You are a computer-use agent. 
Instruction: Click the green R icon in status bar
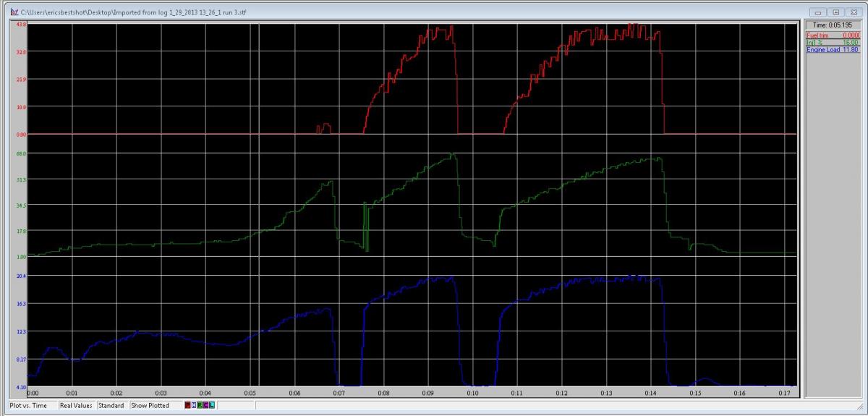point(200,406)
